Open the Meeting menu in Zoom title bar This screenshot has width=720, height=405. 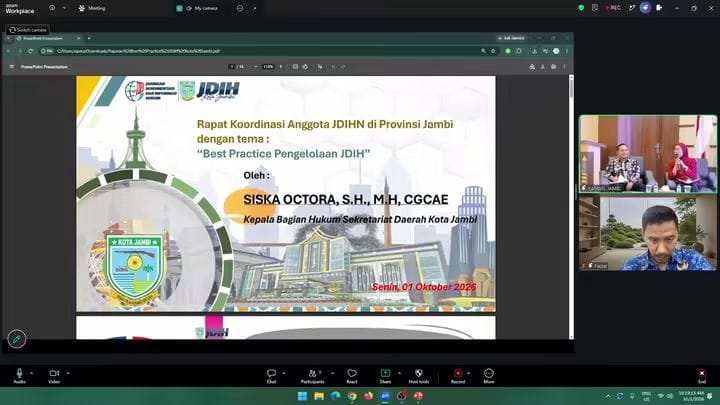[x=92, y=8]
